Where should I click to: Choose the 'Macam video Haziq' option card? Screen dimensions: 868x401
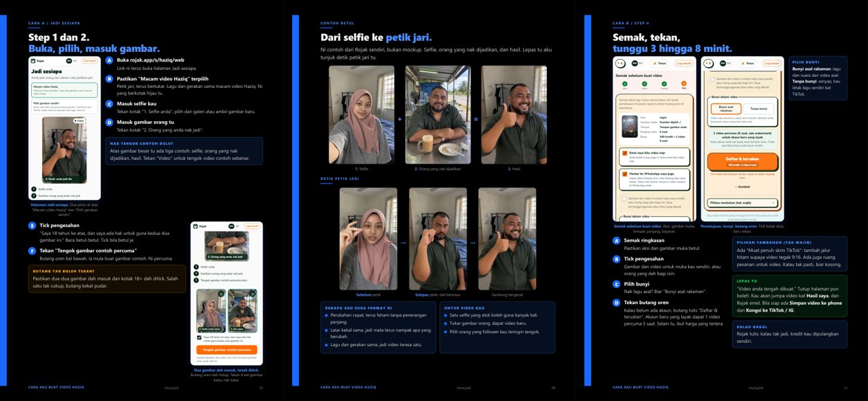point(64,90)
